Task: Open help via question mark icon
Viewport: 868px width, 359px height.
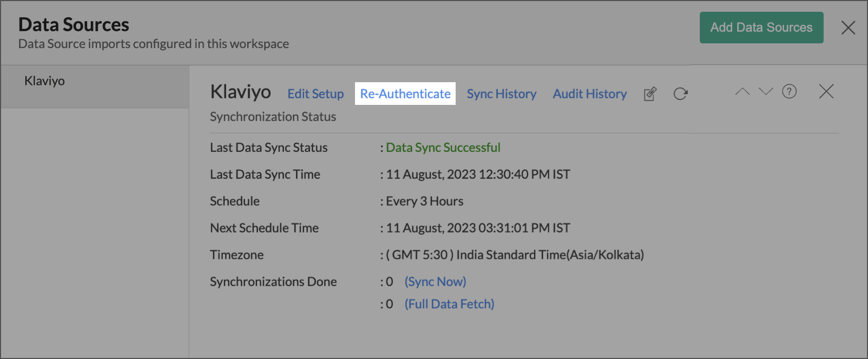Action: [x=789, y=92]
